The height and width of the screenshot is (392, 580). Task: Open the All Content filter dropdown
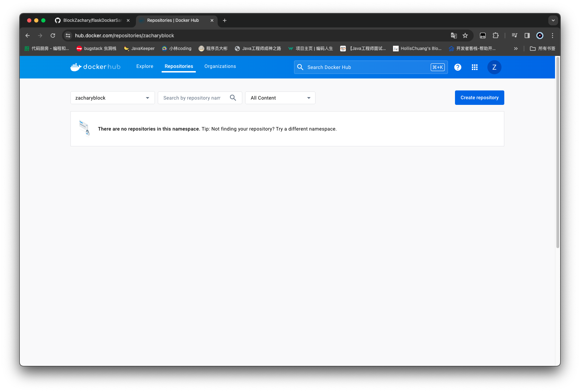(x=280, y=98)
